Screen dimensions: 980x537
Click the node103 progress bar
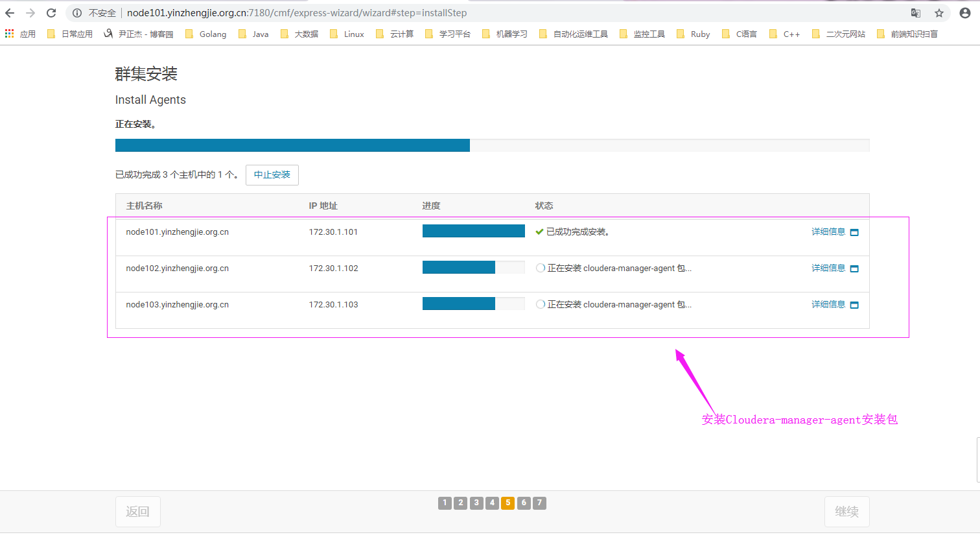pos(474,304)
